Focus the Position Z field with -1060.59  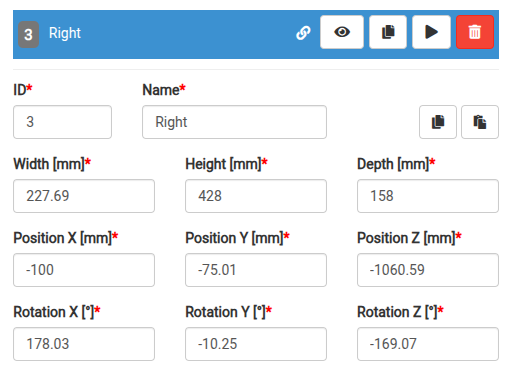428,270
